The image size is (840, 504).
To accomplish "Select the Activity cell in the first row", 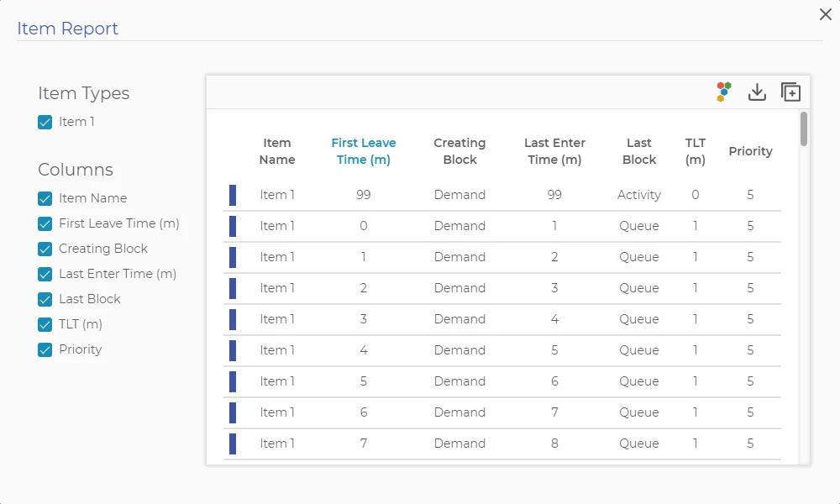I will point(639,194).
